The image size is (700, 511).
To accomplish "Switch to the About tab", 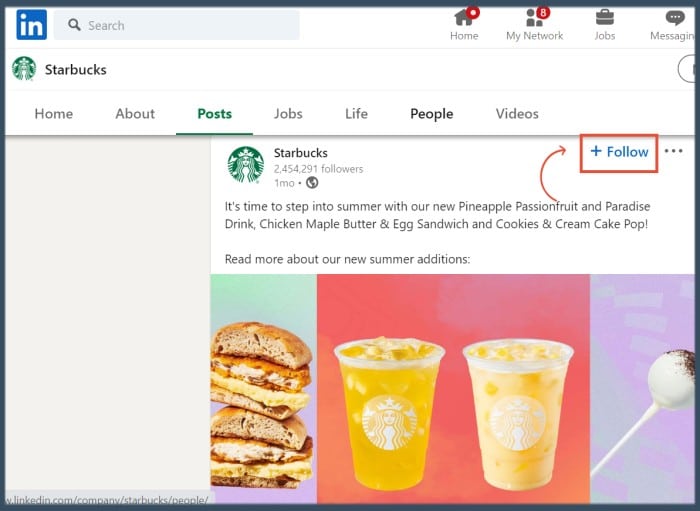I will coord(135,114).
